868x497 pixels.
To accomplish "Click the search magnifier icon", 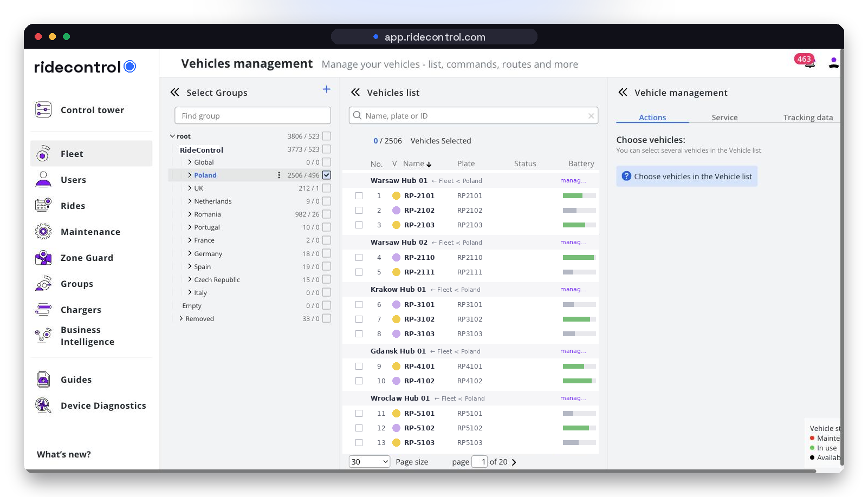I will pyautogui.click(x=357, y=115).
